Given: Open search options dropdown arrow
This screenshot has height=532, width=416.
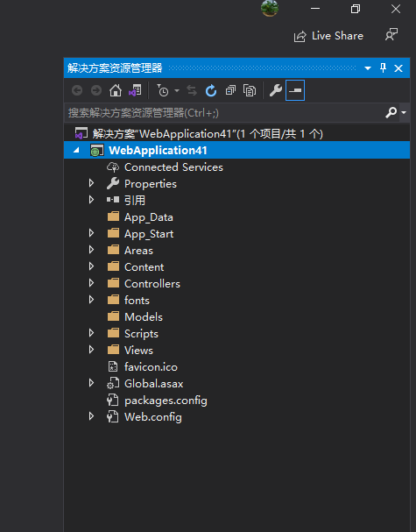Looking at the screenshot, I should pos(404,112).
